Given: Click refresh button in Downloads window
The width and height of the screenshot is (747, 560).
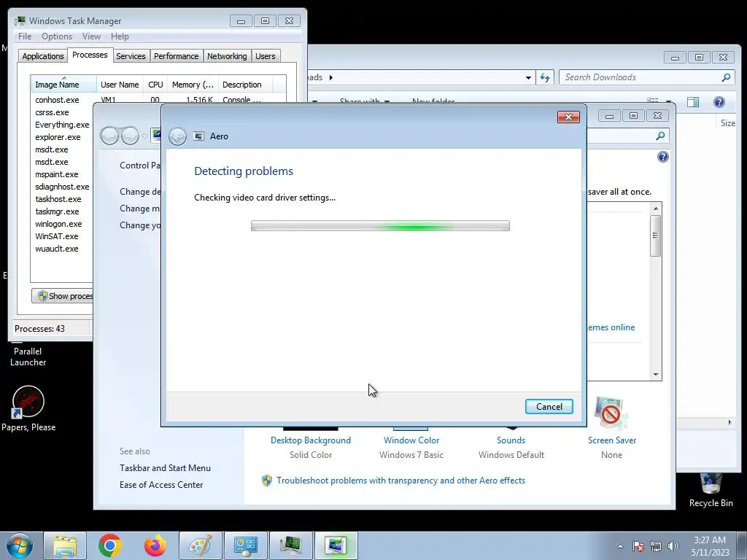Looking at the screenshot, I should pos(544,77).
